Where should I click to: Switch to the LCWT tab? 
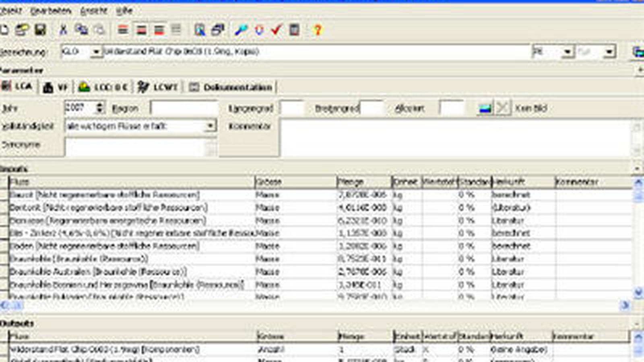tap(157, 87)
